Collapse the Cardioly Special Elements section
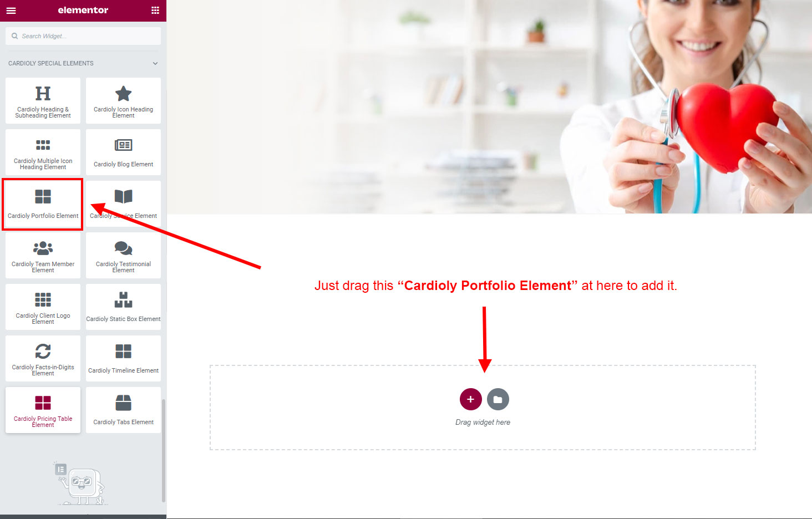Screen dimensions: 812x519 (155, 63)
